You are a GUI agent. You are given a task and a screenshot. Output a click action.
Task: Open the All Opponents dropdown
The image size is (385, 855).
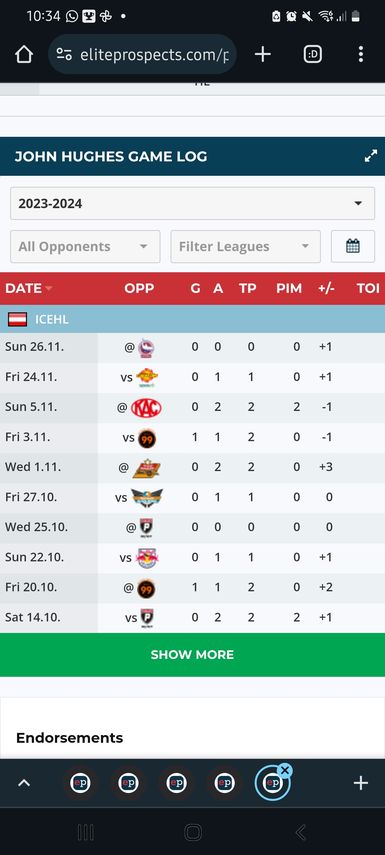(x=85, y=246)
